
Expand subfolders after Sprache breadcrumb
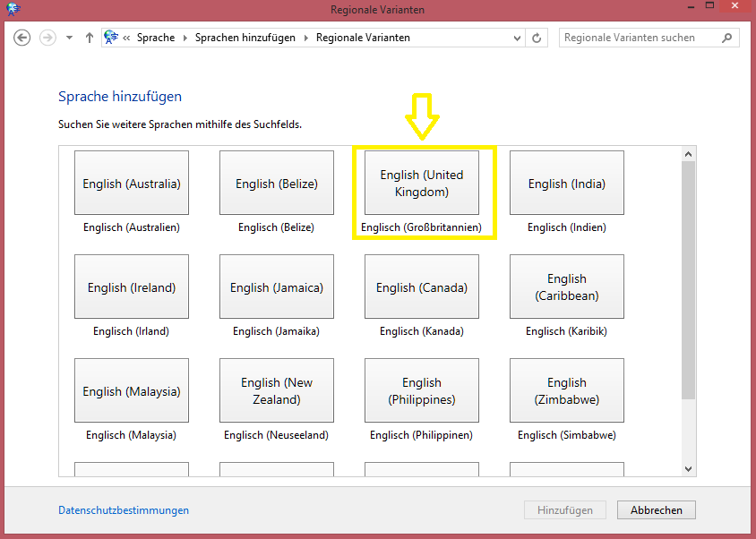click(x=185, y=38)
